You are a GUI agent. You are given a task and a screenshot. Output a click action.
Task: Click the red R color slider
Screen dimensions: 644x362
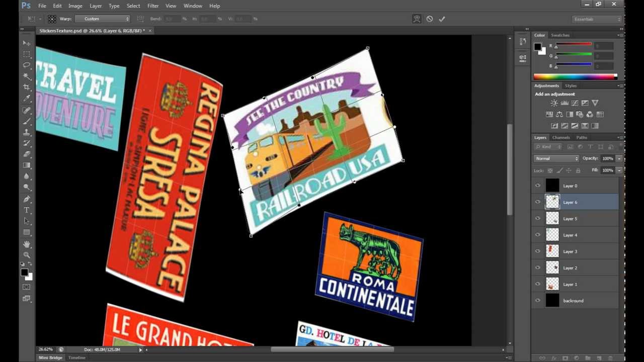tap(573, 45)
